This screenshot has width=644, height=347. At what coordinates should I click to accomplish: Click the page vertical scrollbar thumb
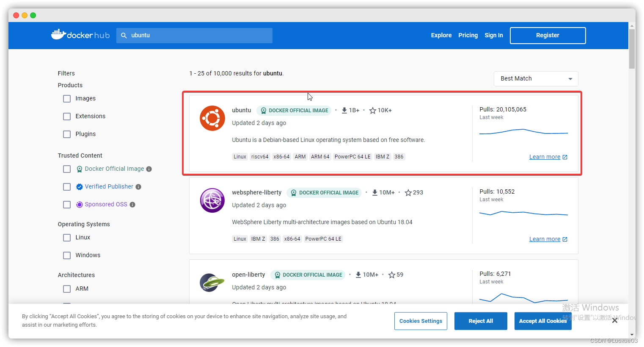[632, 49]
